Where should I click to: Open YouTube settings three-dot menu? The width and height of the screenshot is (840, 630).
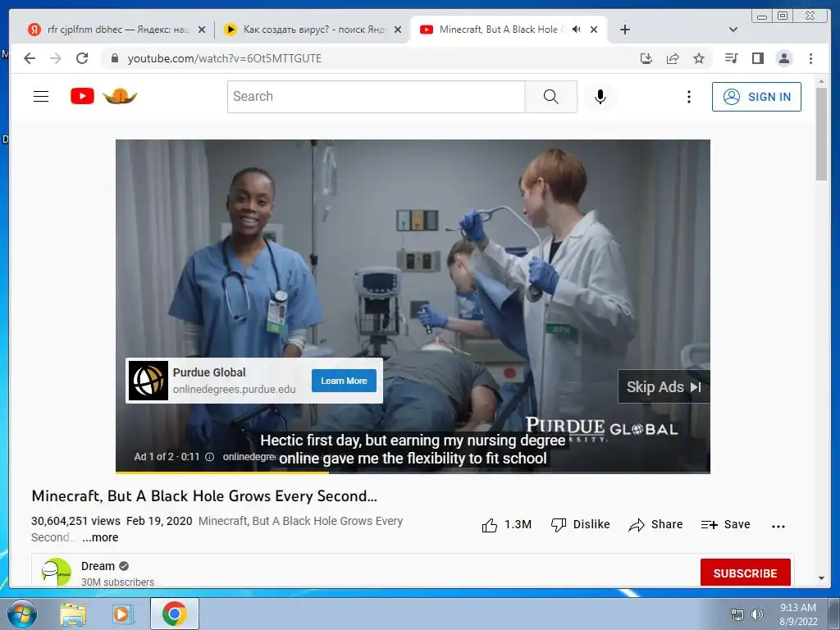pos(689,97)
